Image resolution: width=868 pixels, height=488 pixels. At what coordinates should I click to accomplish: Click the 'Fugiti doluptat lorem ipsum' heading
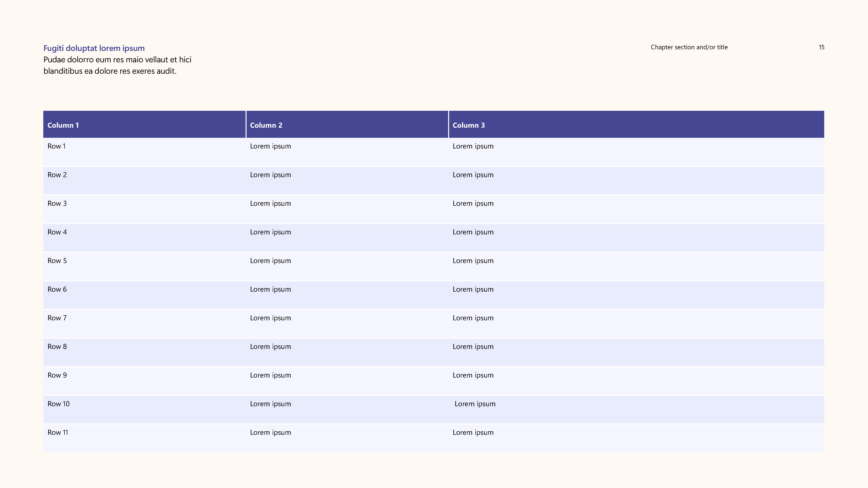click(94, 48)
